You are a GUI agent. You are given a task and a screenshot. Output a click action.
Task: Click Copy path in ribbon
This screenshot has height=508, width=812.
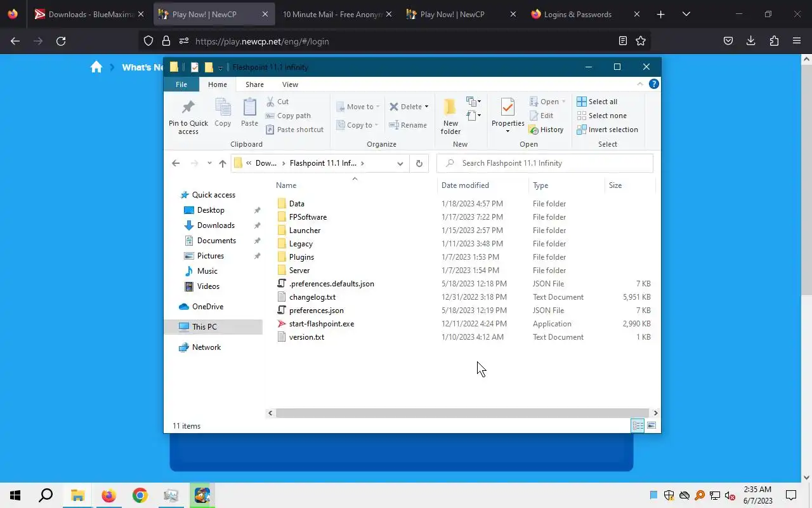click(x=288, y=116)
